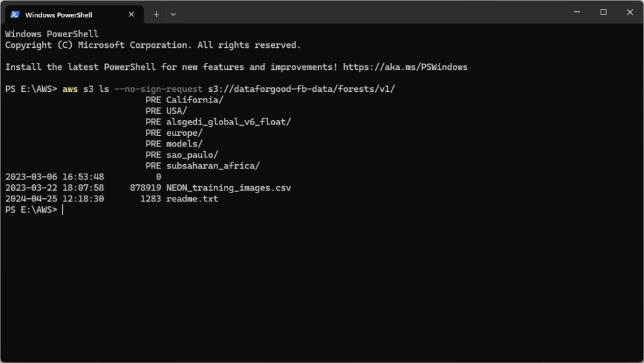Click the s3://dataforgood-fb-data/forests/v1/ path
The image size is (644, 363).
(x=301, y=89)
